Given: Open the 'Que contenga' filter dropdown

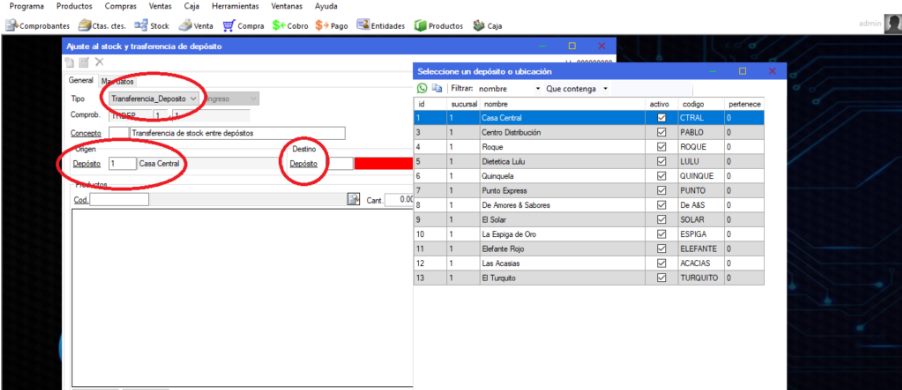Looking at the screenshot, I should pos(577,89).
